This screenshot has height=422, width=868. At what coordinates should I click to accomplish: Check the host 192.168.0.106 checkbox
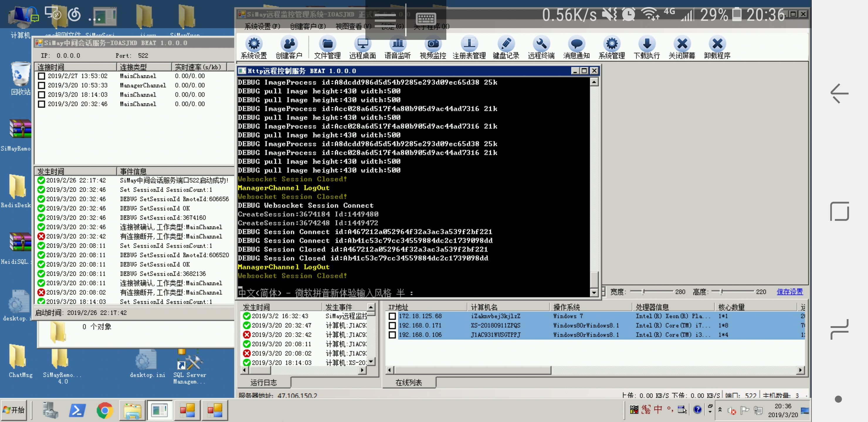tap(392, 335)
